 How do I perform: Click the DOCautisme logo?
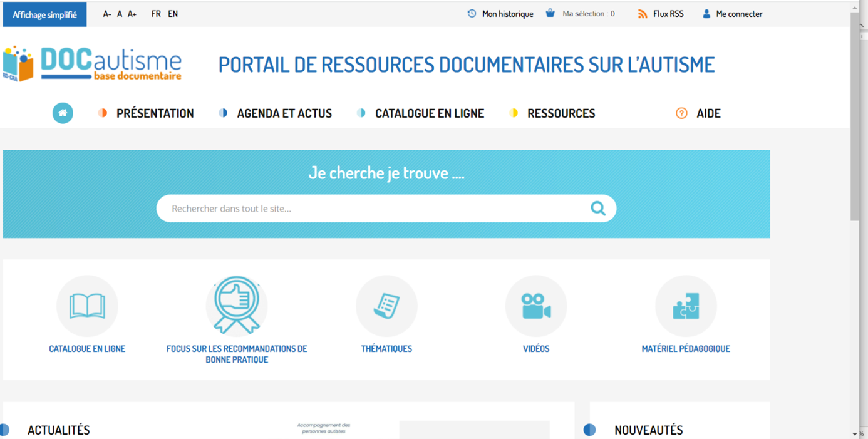[x=93, y=64]
